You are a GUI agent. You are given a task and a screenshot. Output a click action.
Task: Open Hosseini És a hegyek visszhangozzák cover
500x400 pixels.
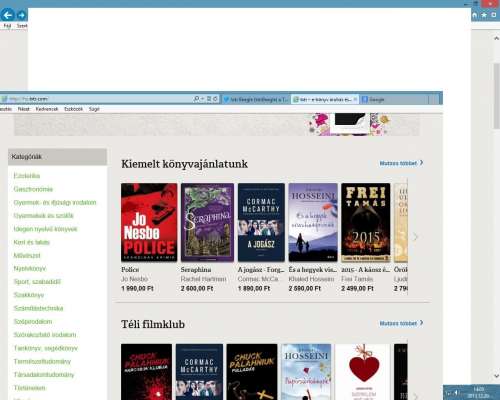click(313, 222)
